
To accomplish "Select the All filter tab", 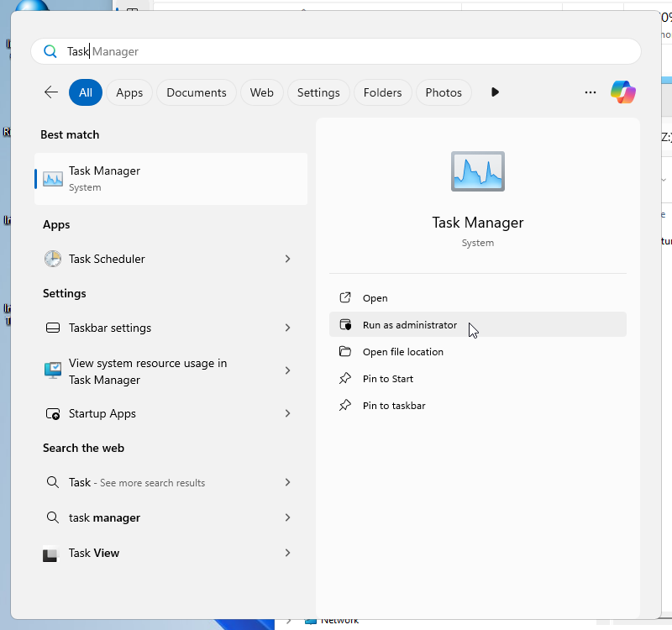I will pos(86,92).
